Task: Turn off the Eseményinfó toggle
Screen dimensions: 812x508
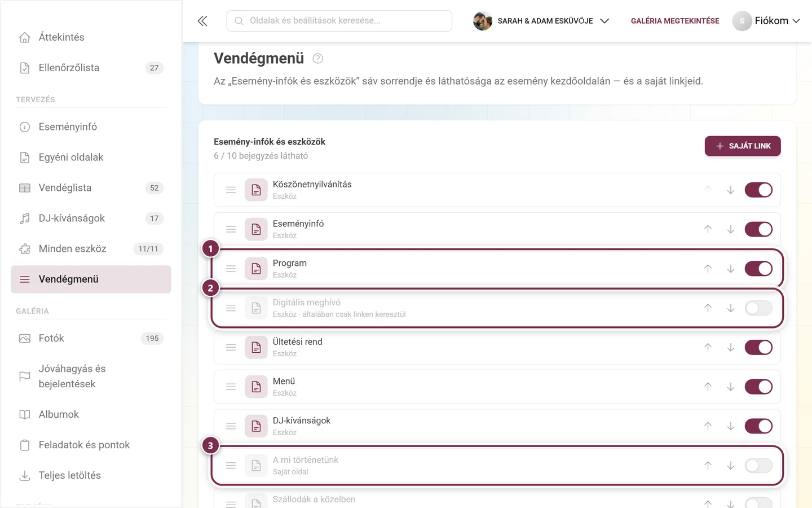Action: point(758,229)
